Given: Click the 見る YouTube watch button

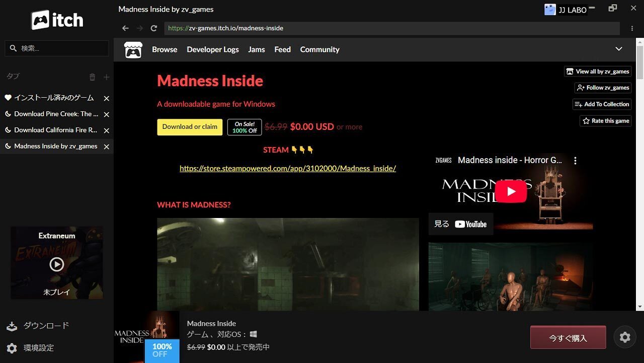Looking at the screenshot, I should pos(461,224).
